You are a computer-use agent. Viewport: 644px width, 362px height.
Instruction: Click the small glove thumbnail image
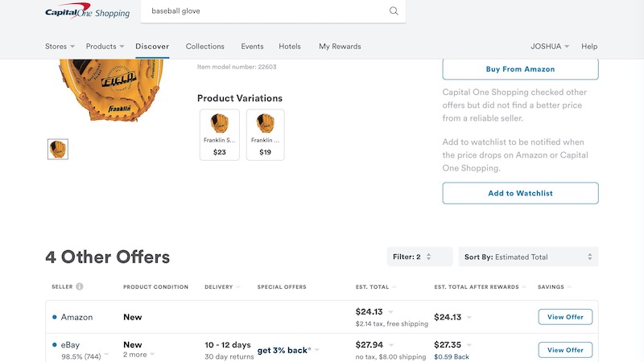tap(58, 149)
